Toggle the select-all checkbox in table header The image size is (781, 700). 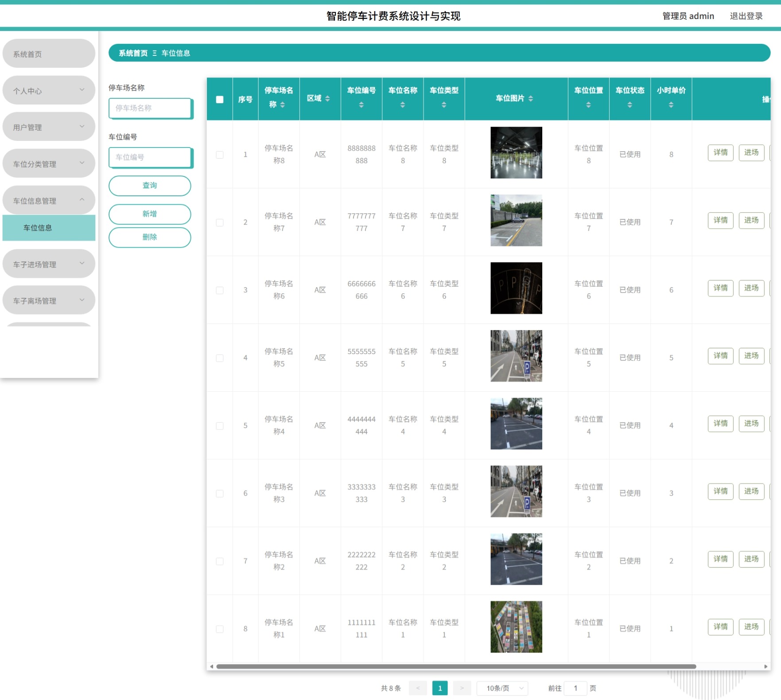[x=220, y=99]
